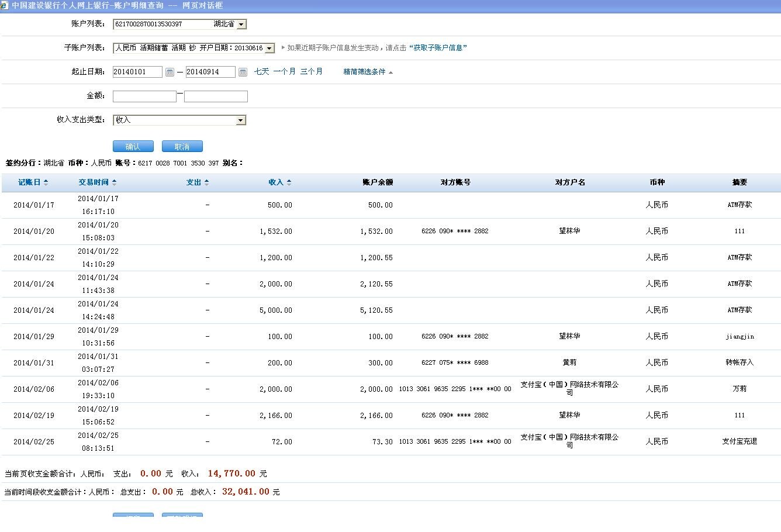
Task: Expand the 子账户列表 sub-account dropdown
Action: coord(269,49)
